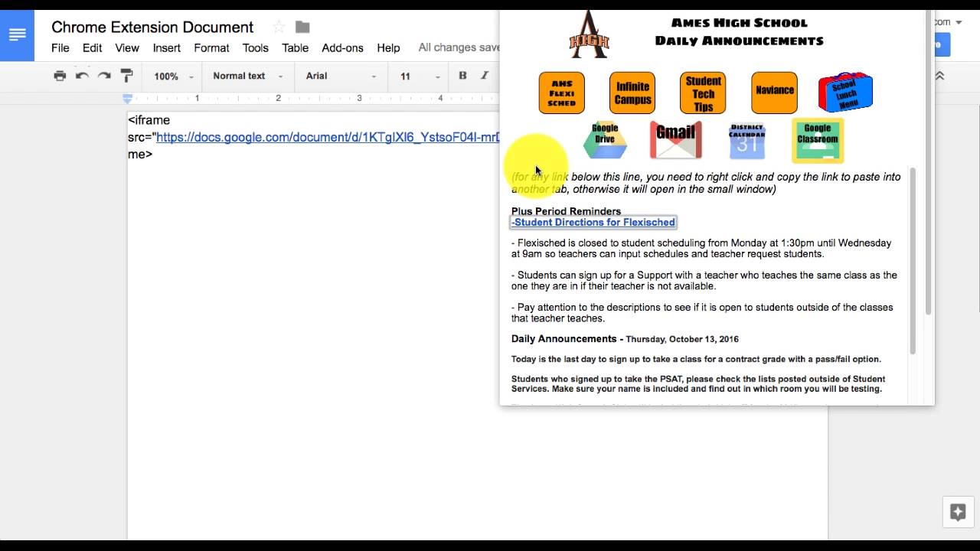
Task: Open the Format menu
Action: (211, 47)
